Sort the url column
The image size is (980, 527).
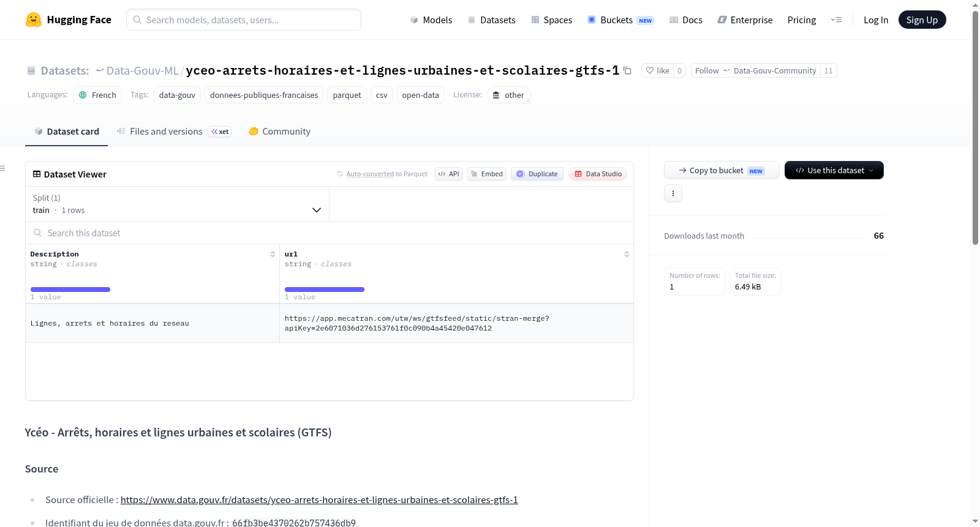[x=627, y=254]
